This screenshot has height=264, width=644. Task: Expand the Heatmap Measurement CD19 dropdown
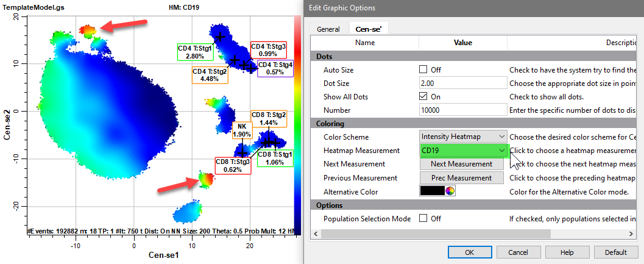click(463, 150)
